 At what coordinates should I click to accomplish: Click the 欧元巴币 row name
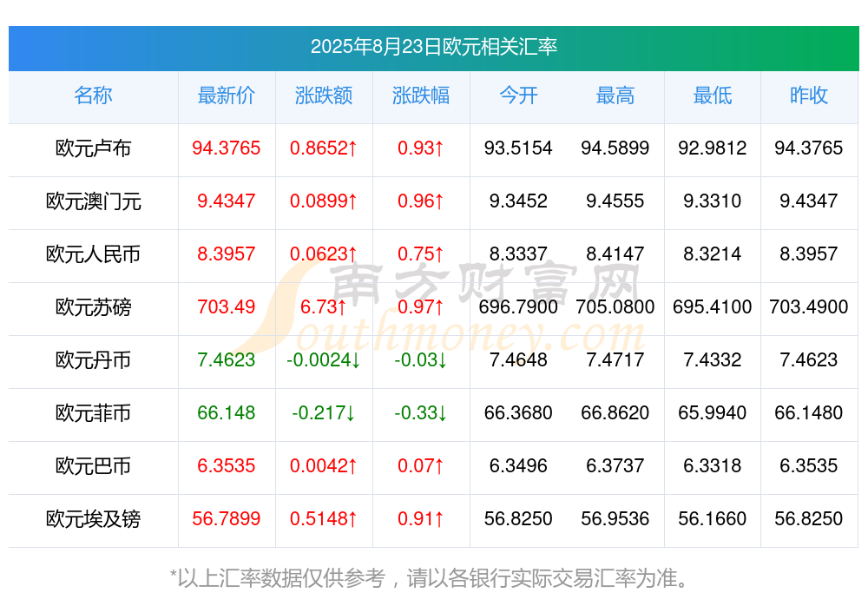(93, 466)
